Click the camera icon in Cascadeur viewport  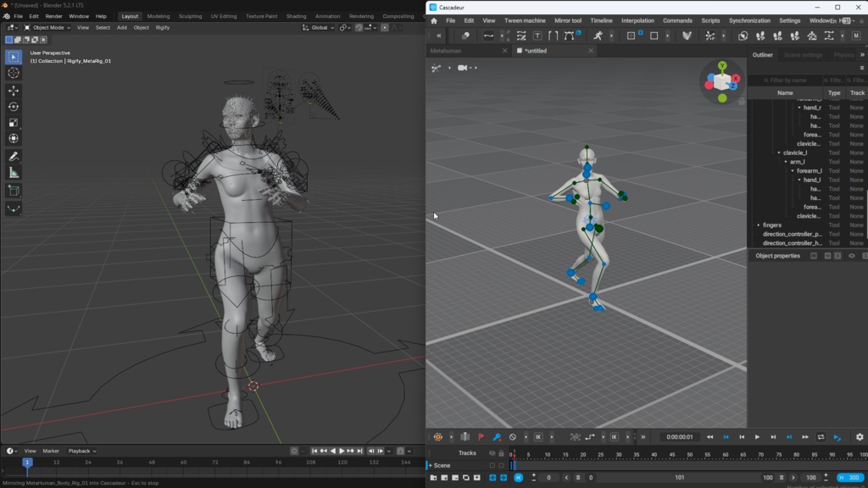click(x=462, y=68)
